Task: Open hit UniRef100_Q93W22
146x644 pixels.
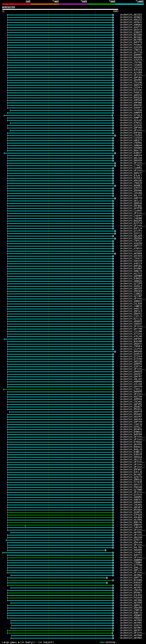Action: point(131,17)
